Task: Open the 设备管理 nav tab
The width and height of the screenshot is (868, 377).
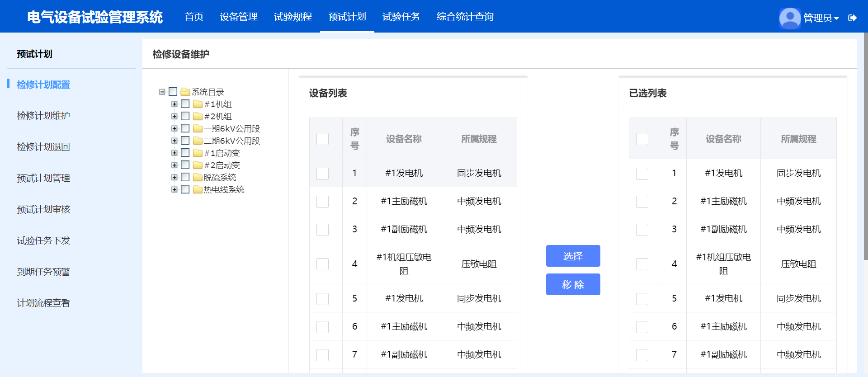Action: coord(239,17)
